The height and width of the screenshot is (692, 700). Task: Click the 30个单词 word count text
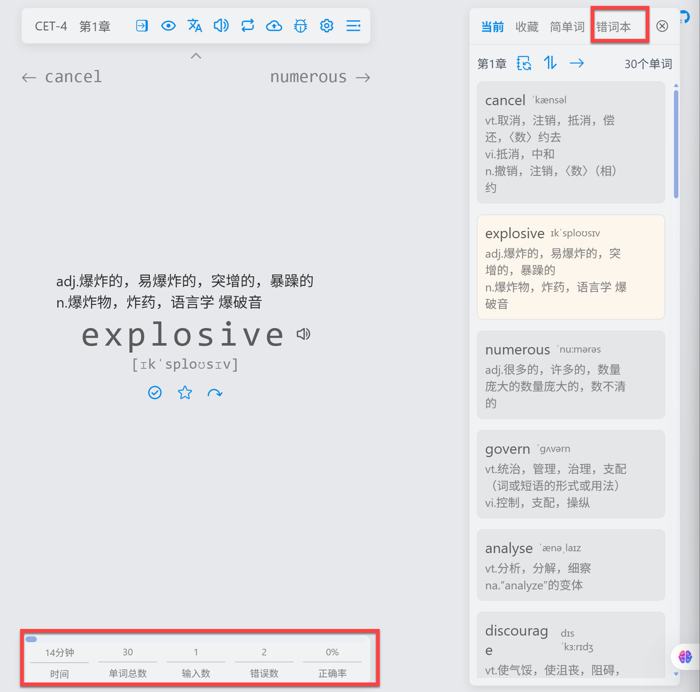coord(648,64)
